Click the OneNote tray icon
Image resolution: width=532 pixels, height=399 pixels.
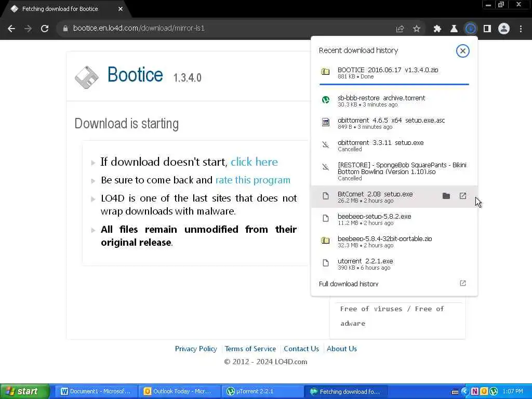[475, 392]
